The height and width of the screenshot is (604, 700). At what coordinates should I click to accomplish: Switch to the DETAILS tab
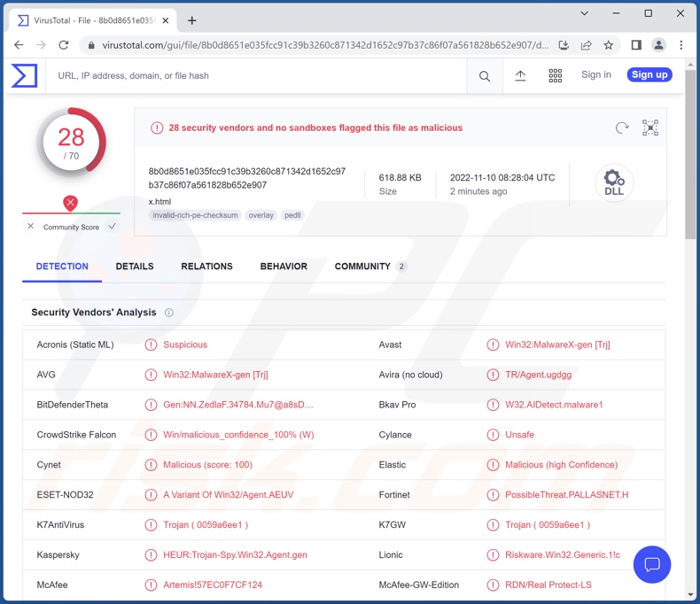click(x=135, y=267)
